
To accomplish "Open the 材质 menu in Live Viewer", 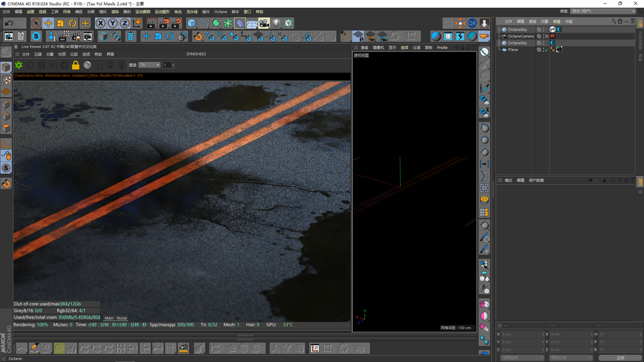I will (62, 54).
